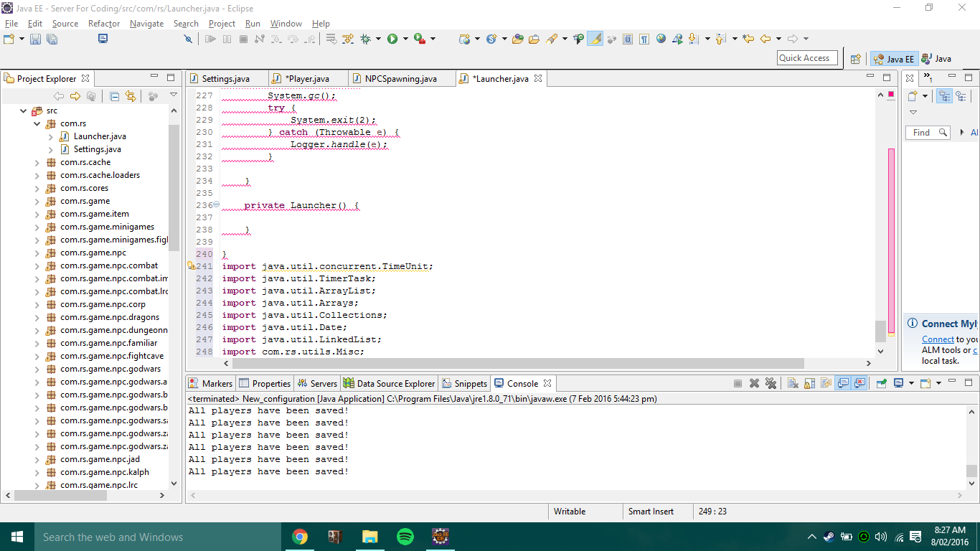Click the green Run button in toolbar

[392, 39]
